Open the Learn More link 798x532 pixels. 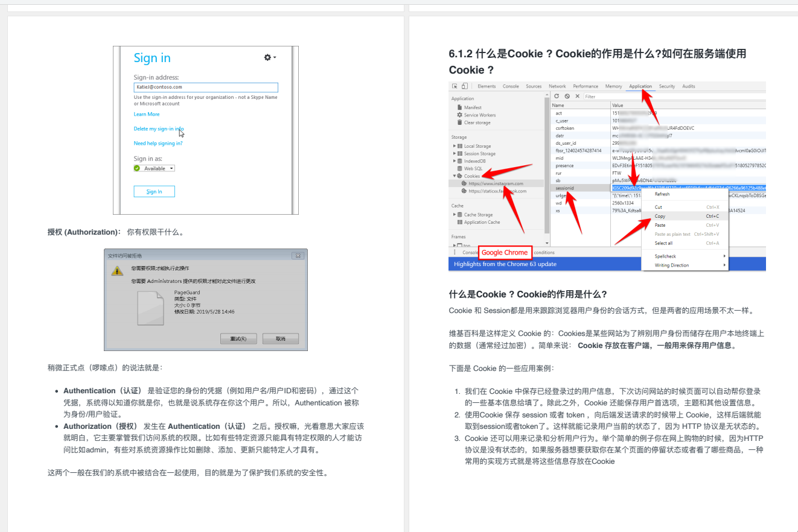tap(147, 114)
